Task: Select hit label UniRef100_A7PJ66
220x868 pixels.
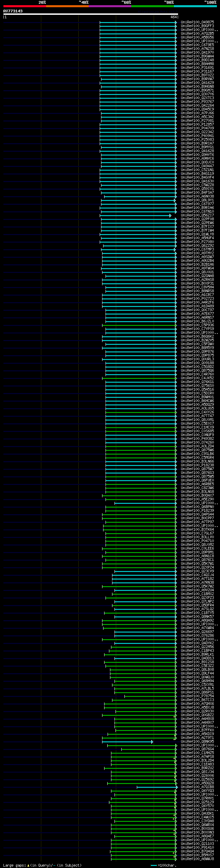Action: pos(197,113)
